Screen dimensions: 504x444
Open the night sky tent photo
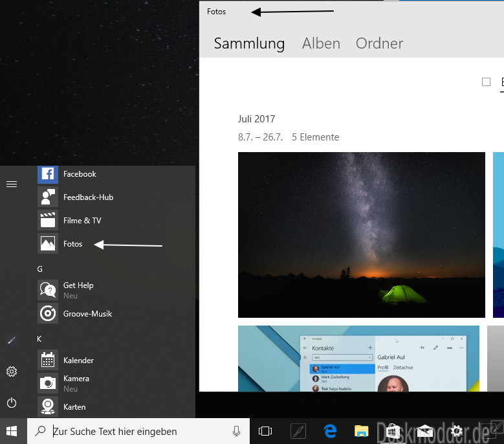(x=361, y=235)
